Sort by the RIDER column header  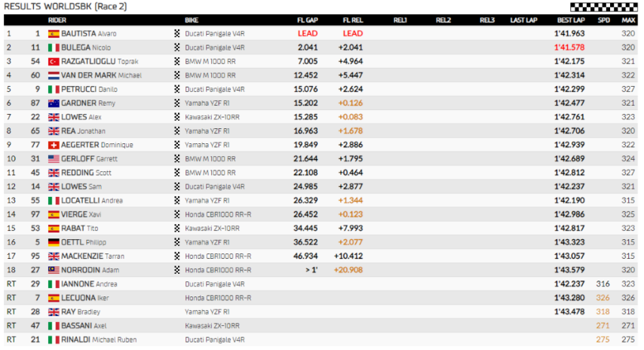tap(57, 20)
